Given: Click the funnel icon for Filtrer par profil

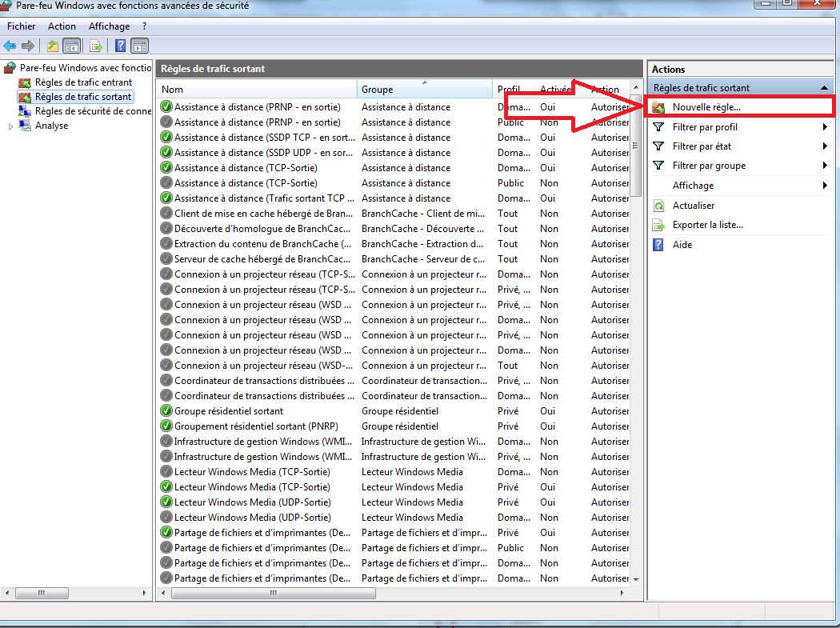Looking at the screenshot, I should (658, 127).
